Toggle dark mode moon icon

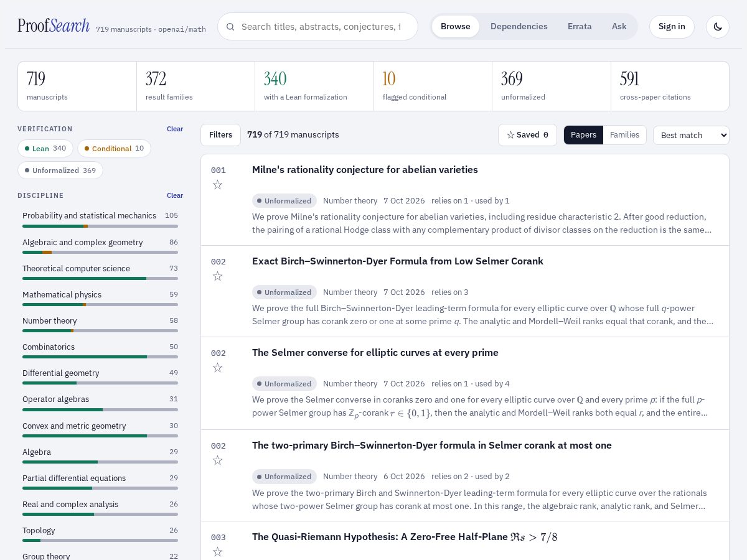718,27
